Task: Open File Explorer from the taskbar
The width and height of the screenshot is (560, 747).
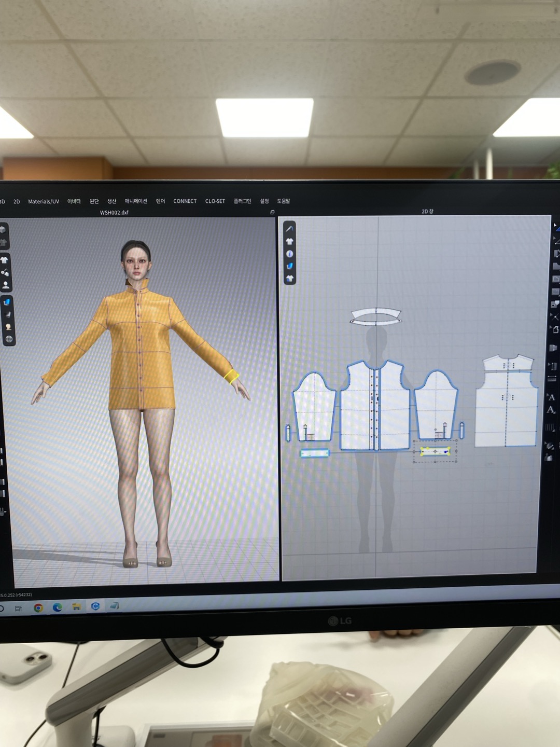Action: (76, 607)
